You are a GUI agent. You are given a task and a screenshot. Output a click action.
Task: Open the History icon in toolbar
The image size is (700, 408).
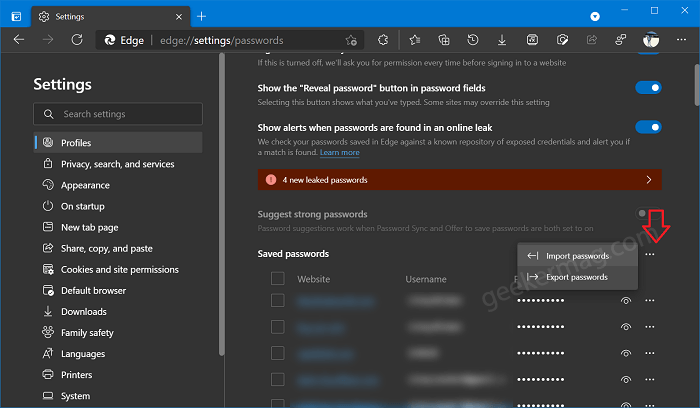[x=473, y=40]
